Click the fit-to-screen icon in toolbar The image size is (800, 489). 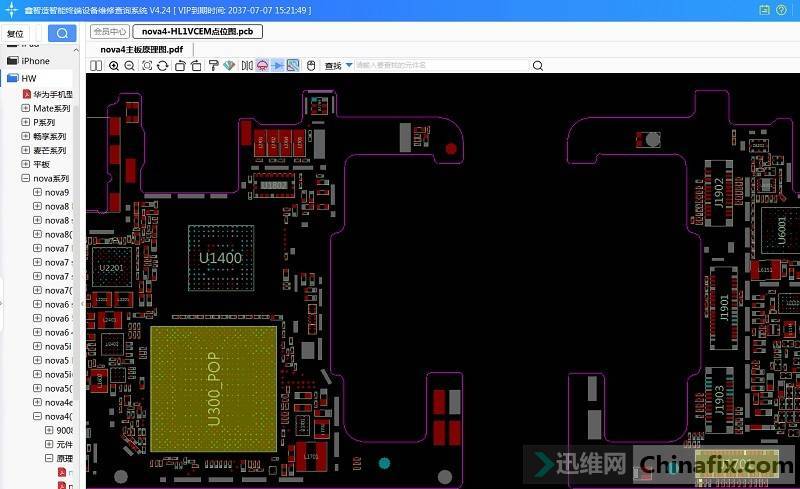147,66
